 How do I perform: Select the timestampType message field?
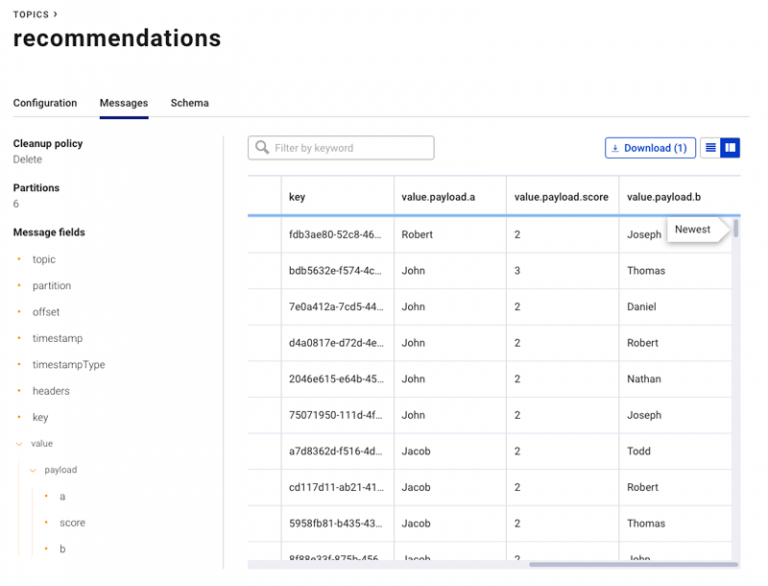pyautogui.click(x=69, y=365)
